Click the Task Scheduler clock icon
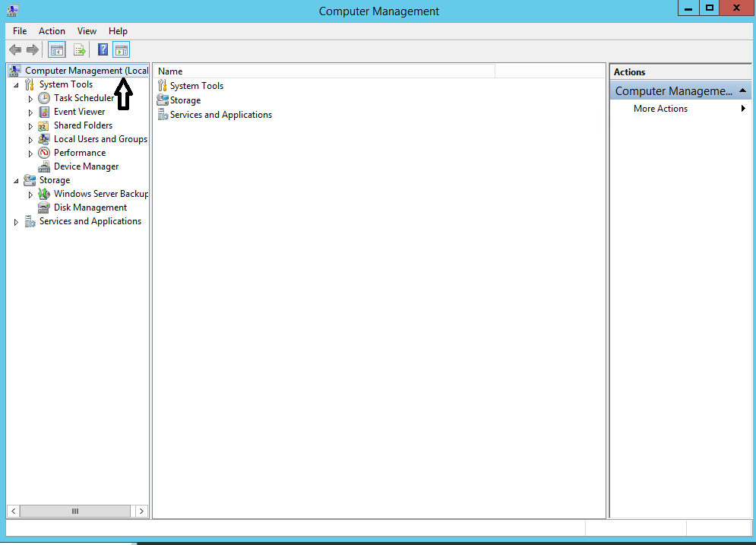756x545 pixels. pyautogui.click(x=44, y=98)
